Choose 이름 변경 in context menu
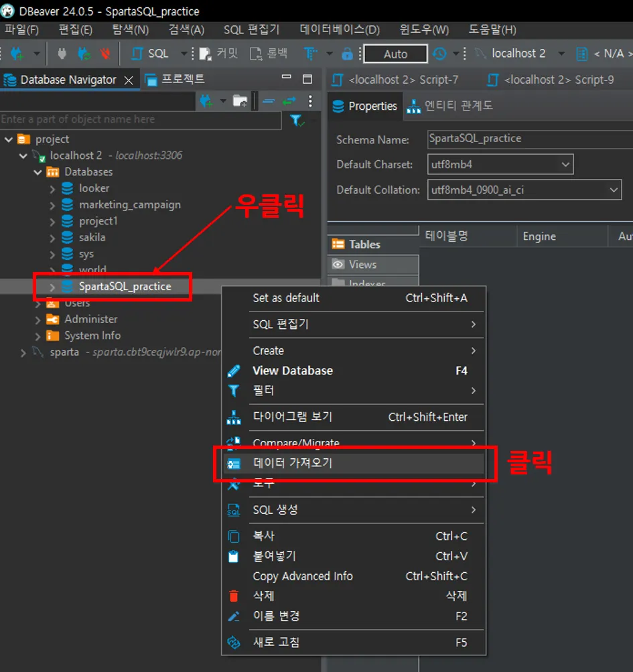Image resolution: width=633 pixels, height=672 pixels. pyautogui.click(x=354, y=616)
